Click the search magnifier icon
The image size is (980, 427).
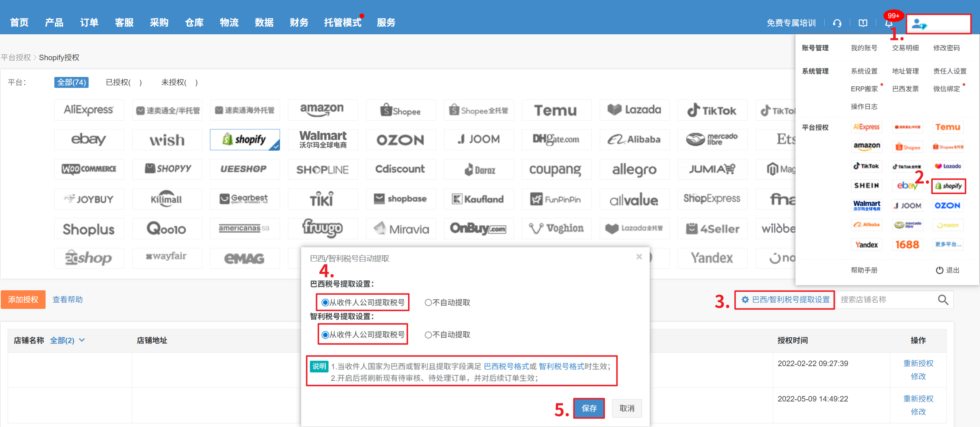click(x=943, y=300)
